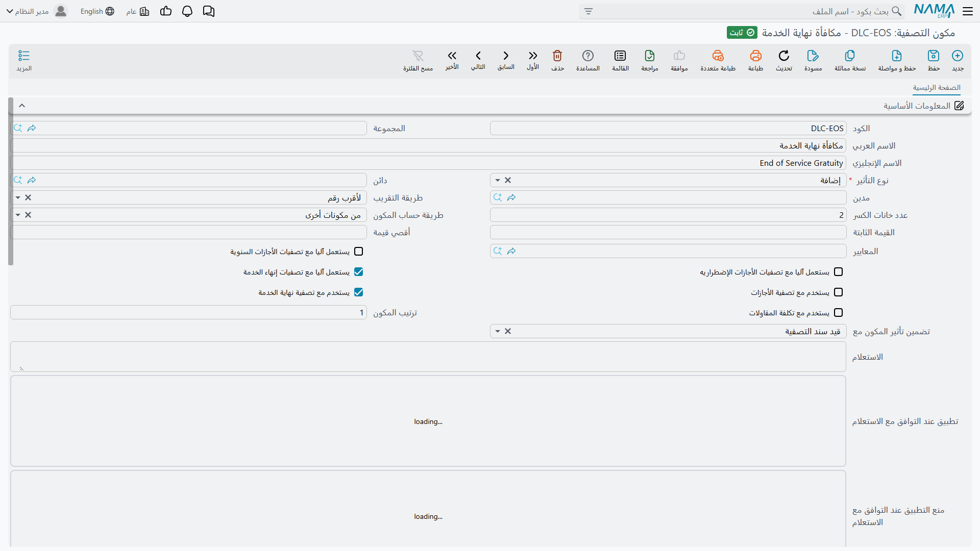Go to the السابق (previous) record
Viewport: 980px width, 551px height.
[506, 56]
